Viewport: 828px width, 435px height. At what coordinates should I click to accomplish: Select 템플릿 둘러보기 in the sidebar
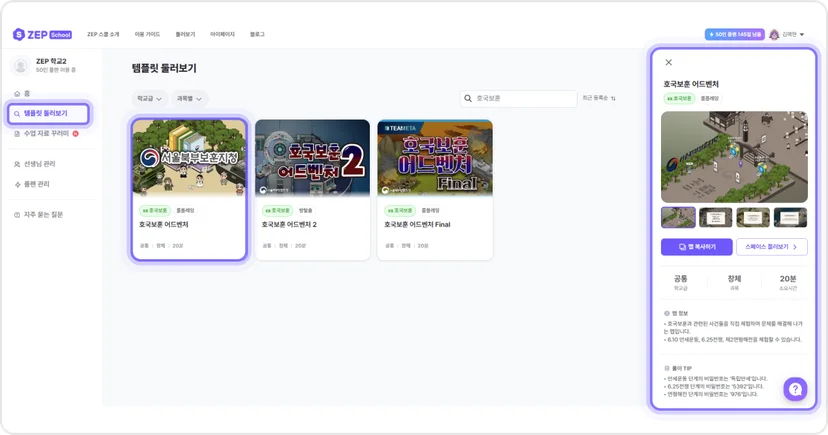pyautogui.click(x=48, y=114)
